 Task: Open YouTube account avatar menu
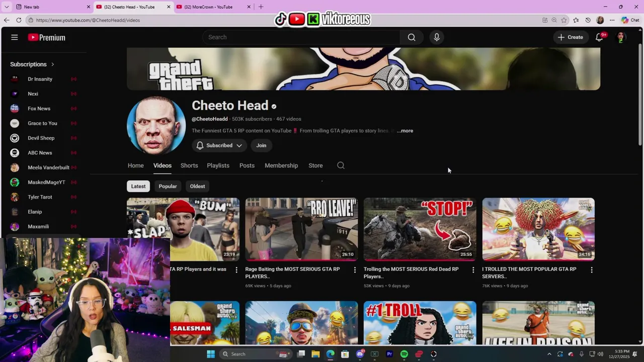tap(621, 37)
